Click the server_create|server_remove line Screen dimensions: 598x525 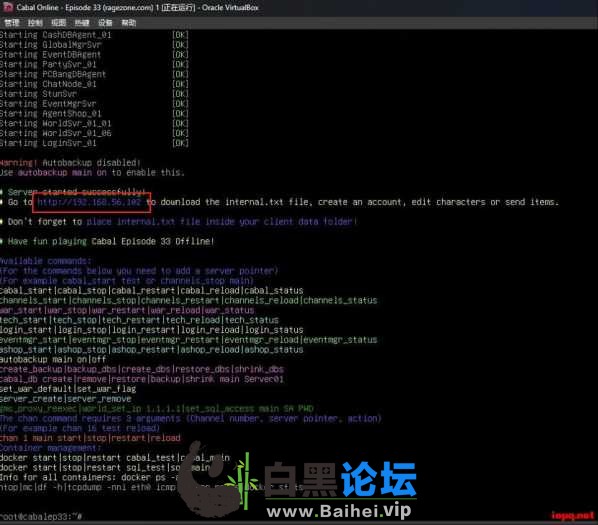coord(66,399)
